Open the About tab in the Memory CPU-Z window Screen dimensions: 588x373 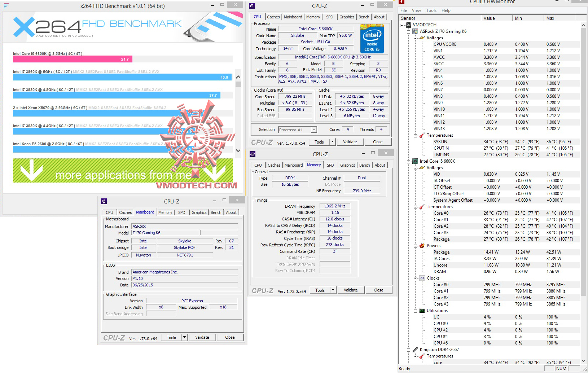pos(380,165)
